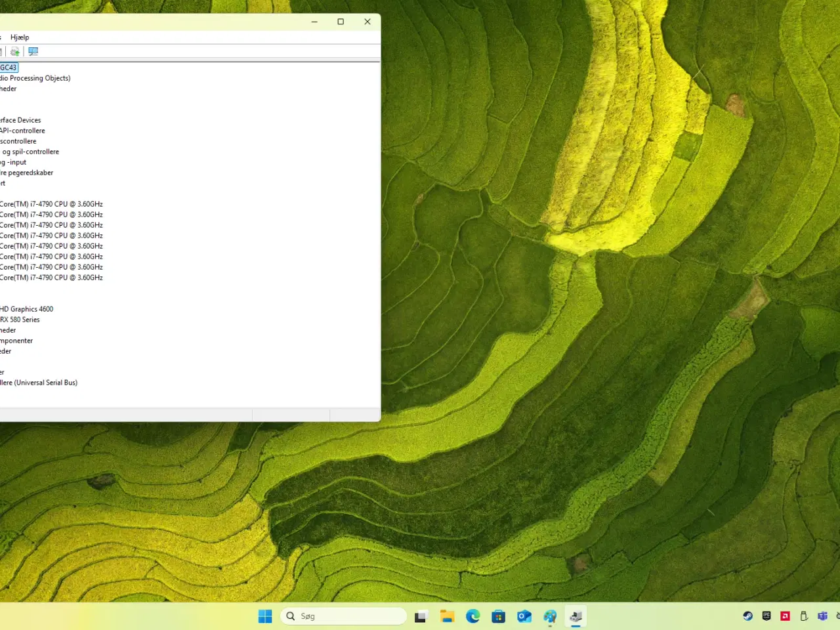This screenshot has height=630, width=840.
Task: Open Task View from the taskbar
Action: [x=421, y=616]
